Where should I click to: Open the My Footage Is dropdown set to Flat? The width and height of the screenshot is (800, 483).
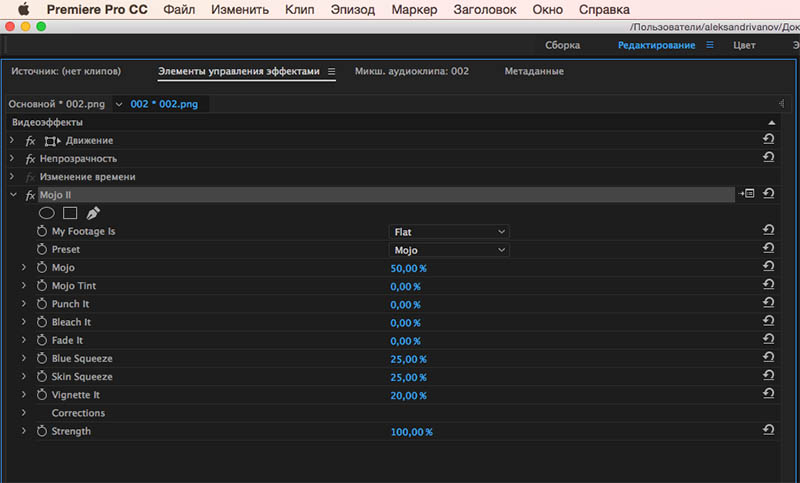[x=449, y=232]
